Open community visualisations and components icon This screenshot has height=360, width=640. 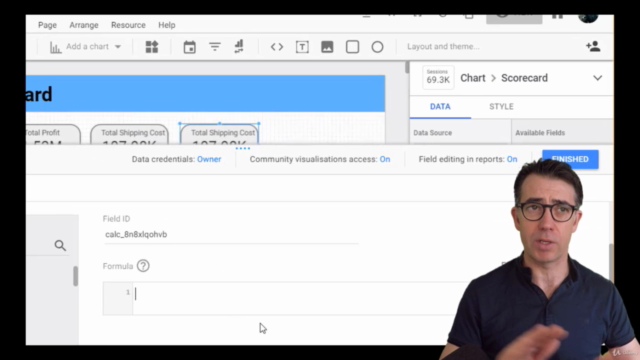(152, 47)
